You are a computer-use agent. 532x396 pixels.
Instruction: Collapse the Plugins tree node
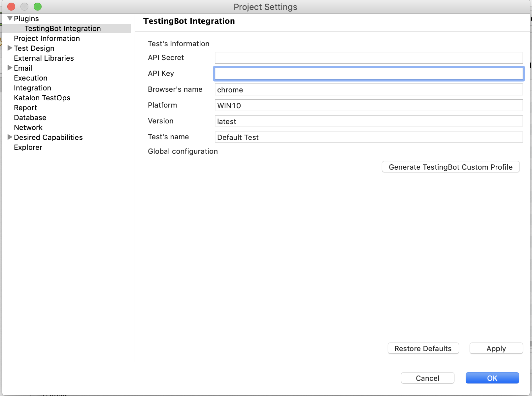[10, 18]
